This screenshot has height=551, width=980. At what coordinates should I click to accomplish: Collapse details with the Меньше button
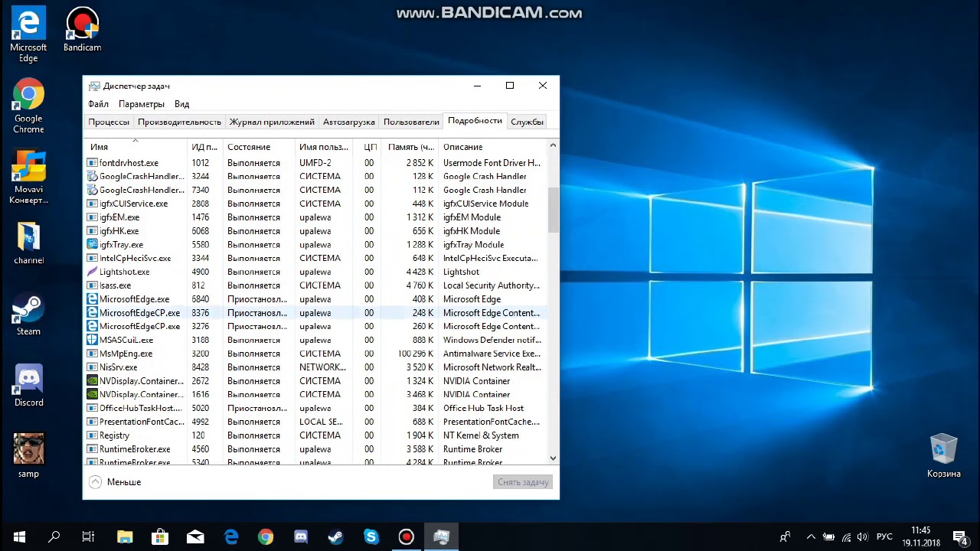116,482
